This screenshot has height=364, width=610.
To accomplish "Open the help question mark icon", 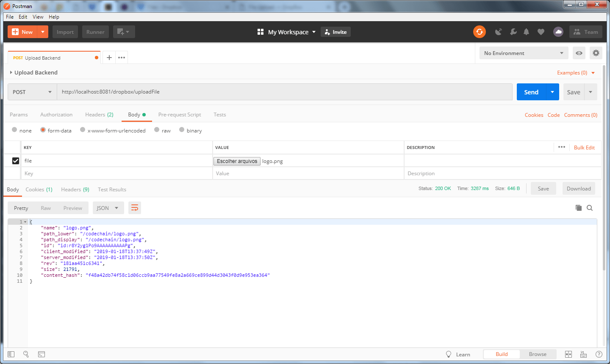I will (x=599, y=354).
